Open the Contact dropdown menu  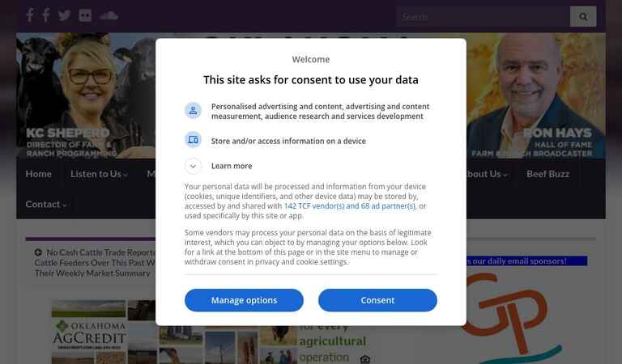pos(46,205)
